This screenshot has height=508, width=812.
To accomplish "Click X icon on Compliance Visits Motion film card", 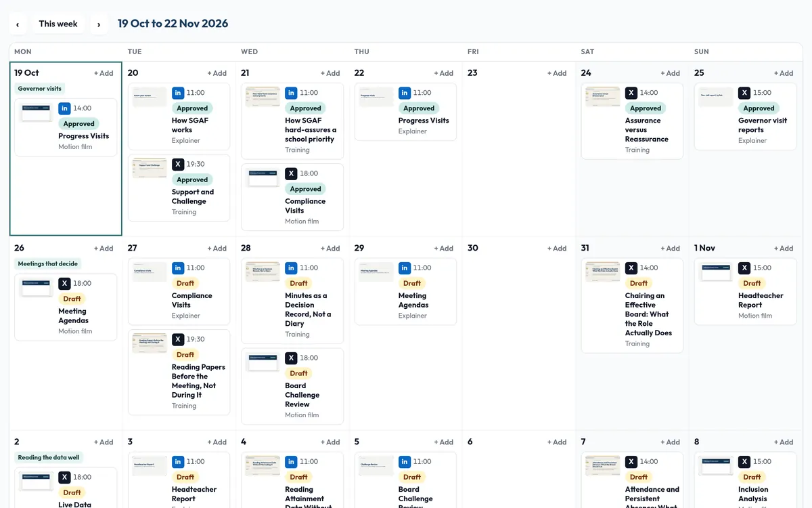I will [x=291, y=173].
